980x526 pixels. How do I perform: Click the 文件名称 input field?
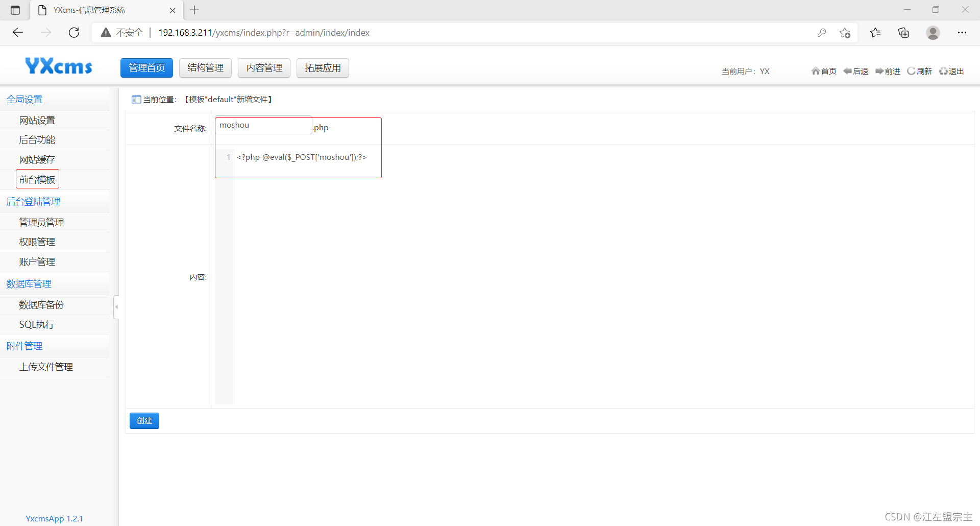point(263,125)
